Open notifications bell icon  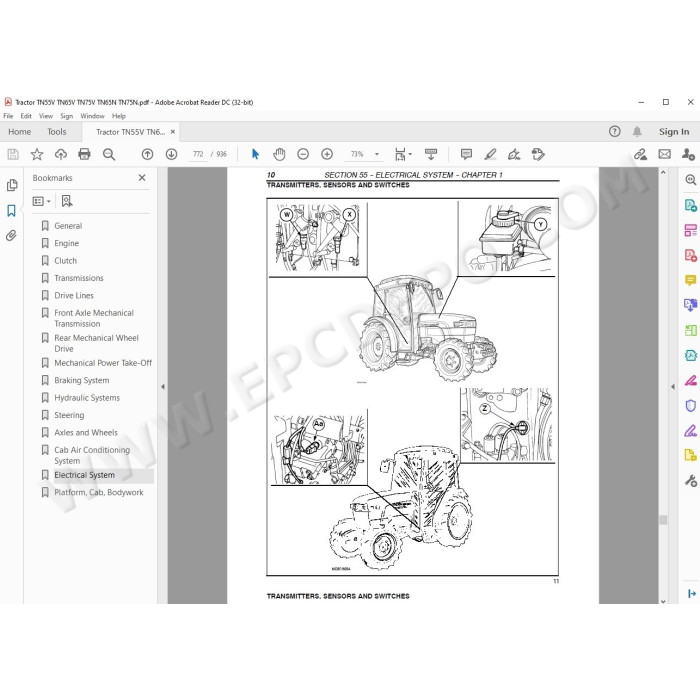(x=637, y=131)
